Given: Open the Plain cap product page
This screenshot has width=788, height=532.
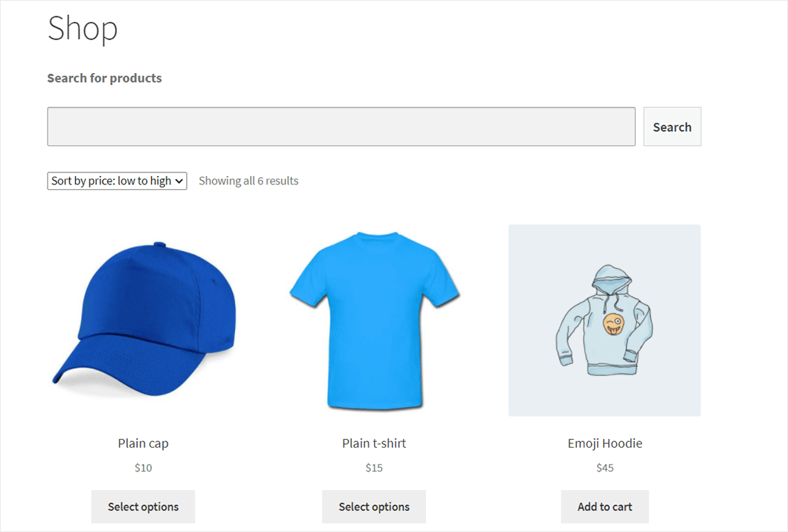Looking at the screenshot, I should [x=143, y=443].
